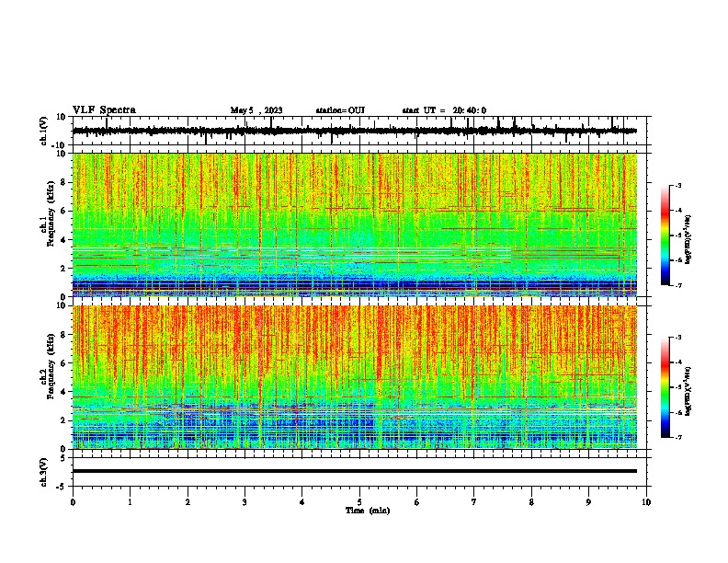
Task: Click the '-7' value on ch.2 color bar
Action: tap(678, 437)
